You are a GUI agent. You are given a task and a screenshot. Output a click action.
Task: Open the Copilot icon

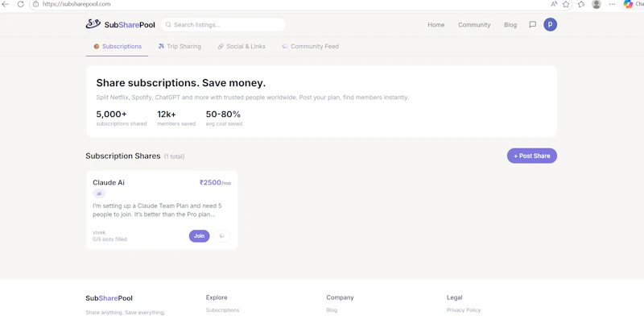click(628, 4)
